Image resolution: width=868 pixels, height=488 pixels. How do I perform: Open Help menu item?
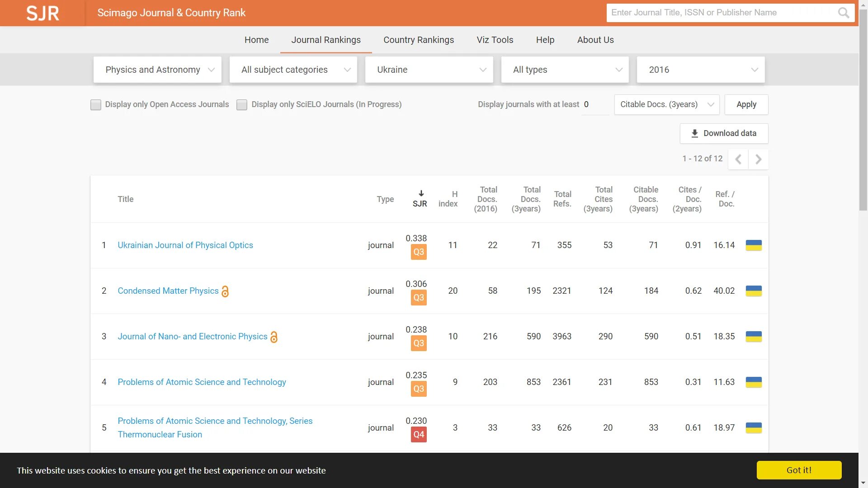pos(545,40)
